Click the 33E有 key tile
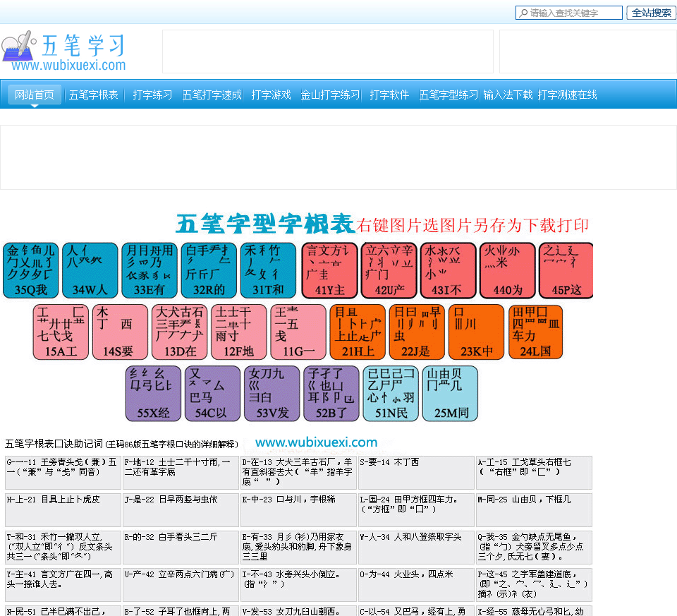 (x=150, y=270)
